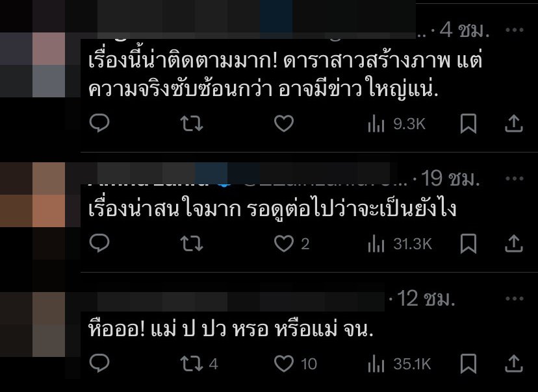Like the tweet with 10 likes
Screen dimensions: 538x392
tap(296, 363)
